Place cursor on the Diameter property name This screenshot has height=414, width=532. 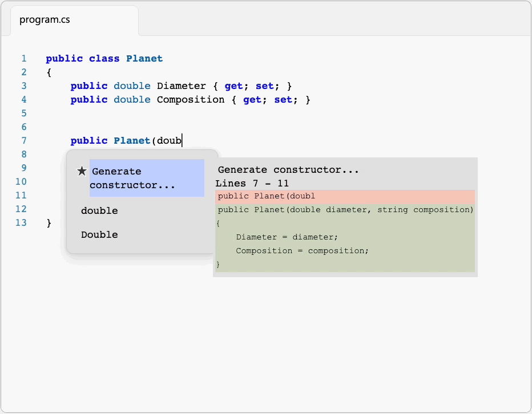pyautogui.click(x=181, y=86)
